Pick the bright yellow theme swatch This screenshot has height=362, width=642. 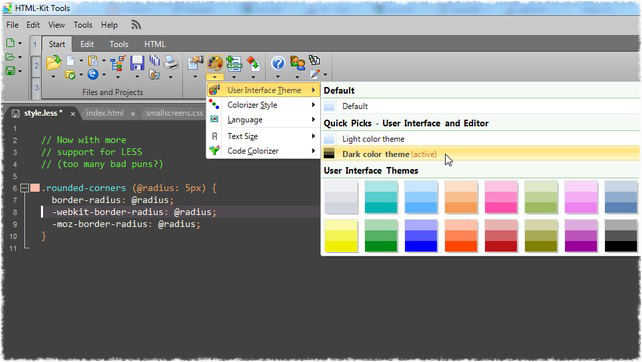[341, 235]
